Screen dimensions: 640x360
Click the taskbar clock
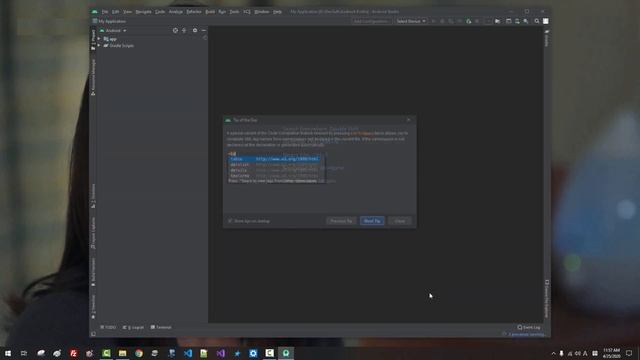(611, 353)
